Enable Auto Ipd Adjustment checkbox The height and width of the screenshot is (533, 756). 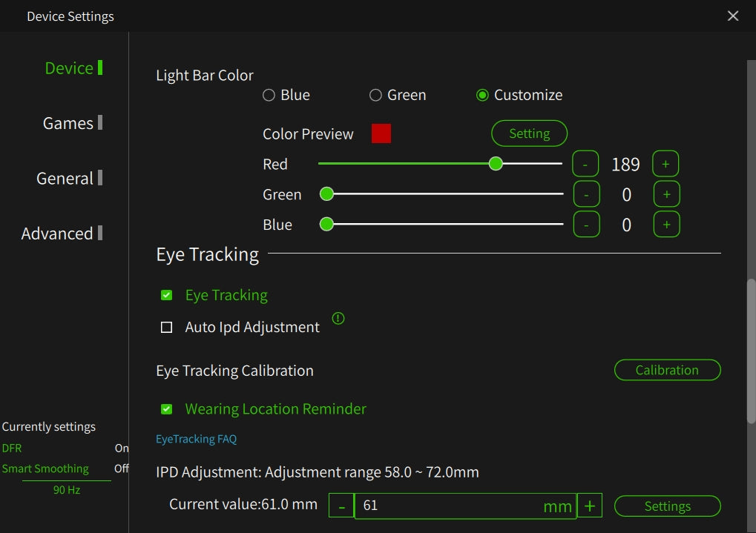167,328
